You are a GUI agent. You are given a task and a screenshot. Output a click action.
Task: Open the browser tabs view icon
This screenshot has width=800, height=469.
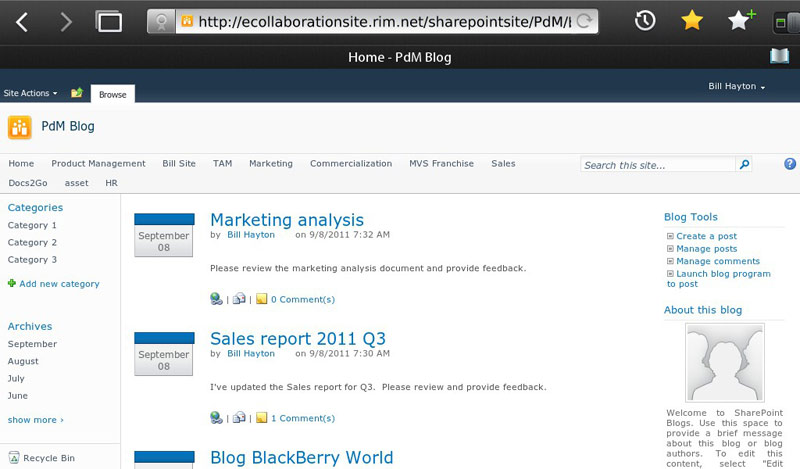click(x=109, y=22)
